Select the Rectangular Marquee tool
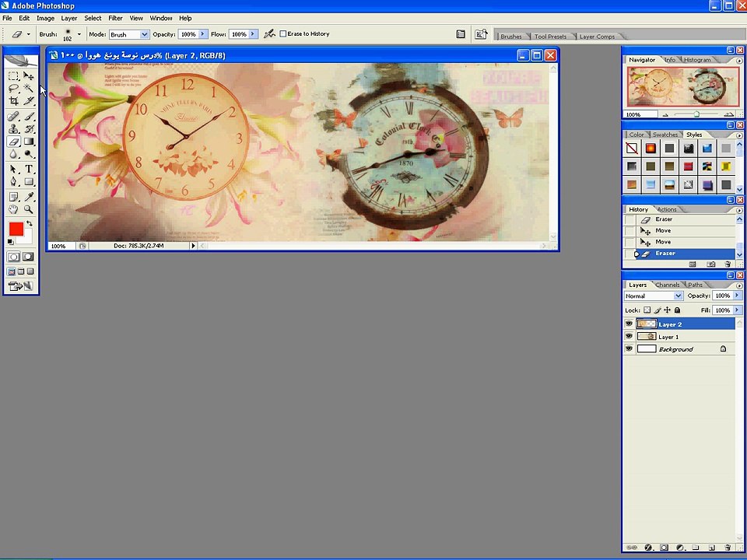The width and height of the screenshot is (747, 560). tap(13, 75)
